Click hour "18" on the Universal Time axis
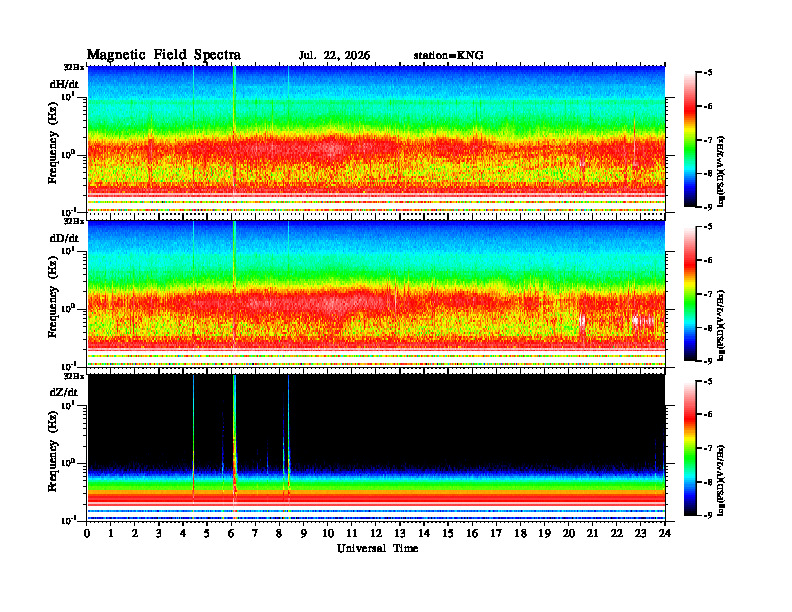The width and height of the screenshot is (792, 612). pos(520,533)
